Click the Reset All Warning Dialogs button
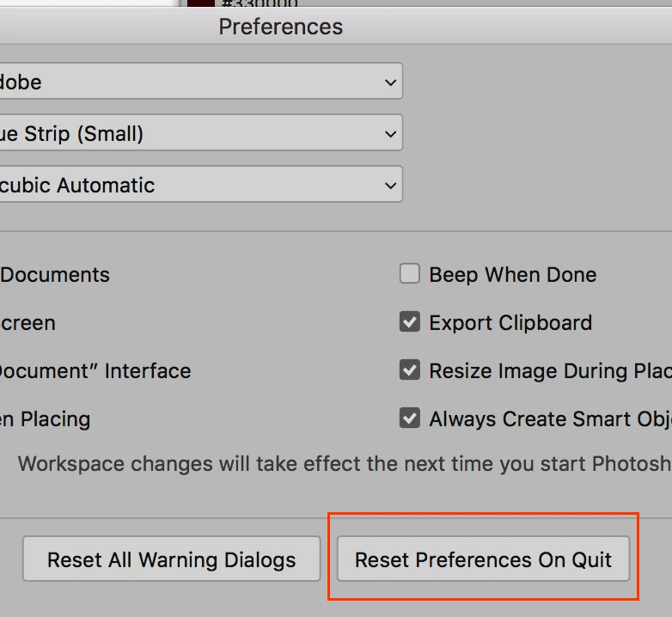 [171, 559]
